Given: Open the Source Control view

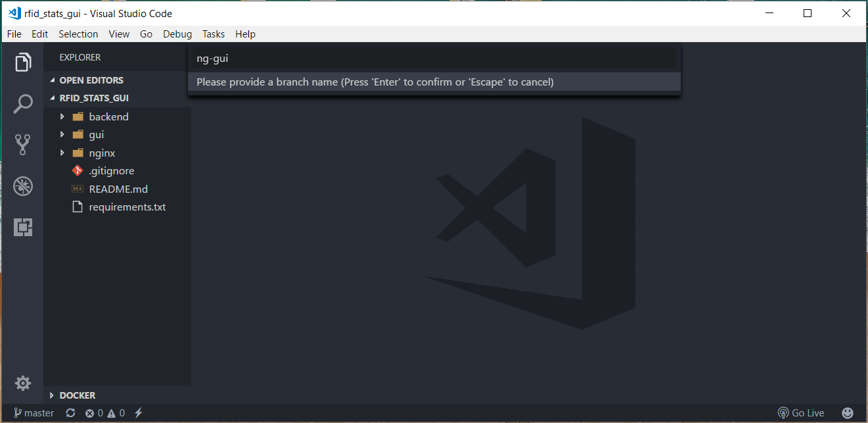Looking at the screenshot, I should [x=23, y=144].
